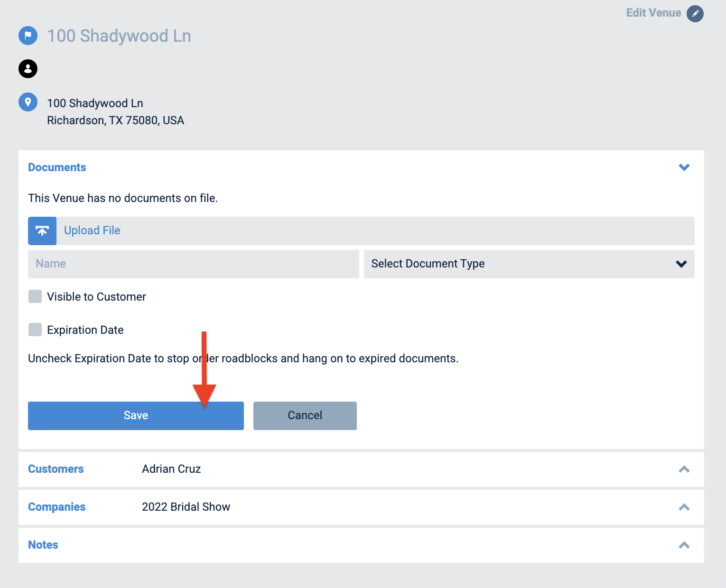Click the Expiration Date label text
The width and height of the screenshot is (726, 588).
pos(85,330)
